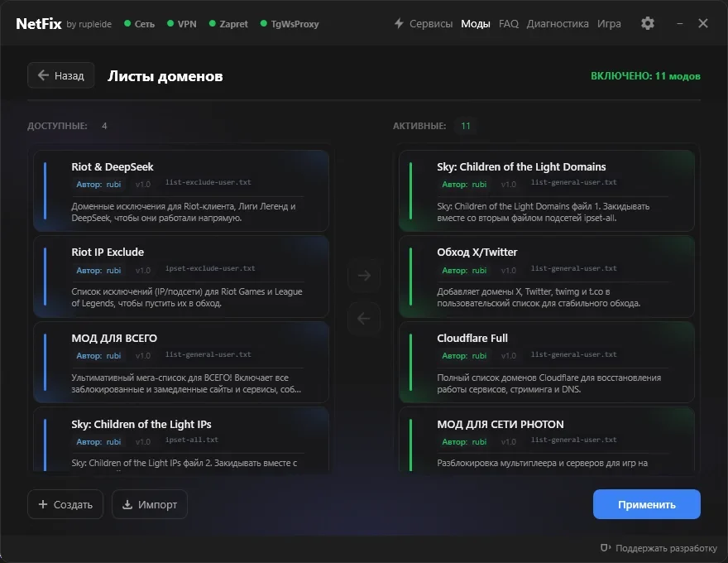Move the selected mod to available with left arrow
This screenshot has height=563, width=728.
(364, 319)
